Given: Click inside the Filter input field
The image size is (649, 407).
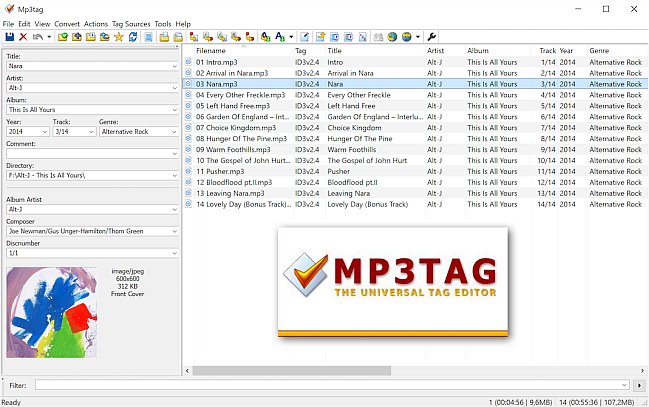Looking at the screenshot, I should pos(332,385).
